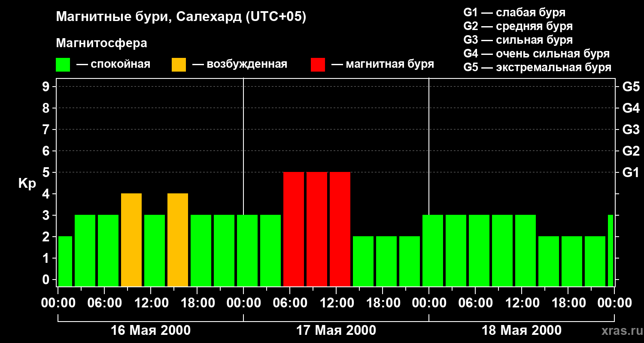644x343 pixels.
Task: Click the right-axis 'G3' label
Action: point(631,129)
